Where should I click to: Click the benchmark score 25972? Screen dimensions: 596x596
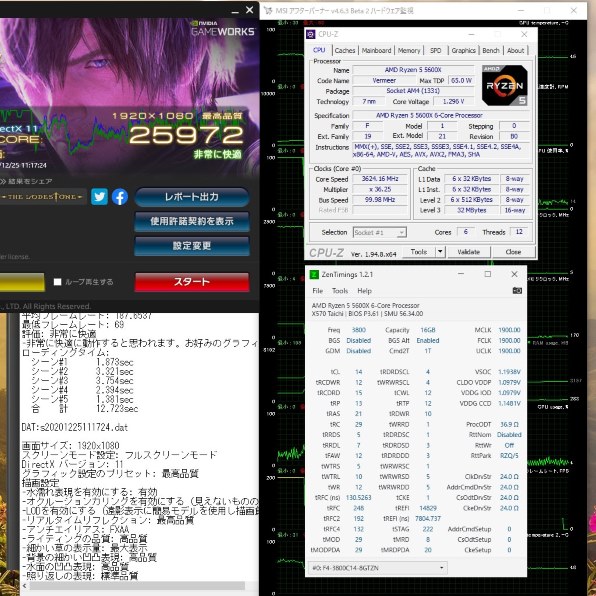pyautogui.click(x=186, y=135)
